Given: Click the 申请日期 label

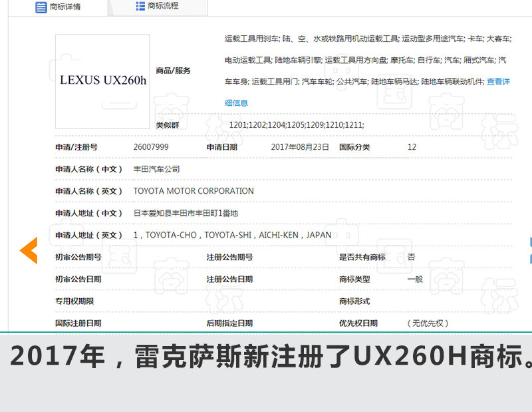Looking at the screenshot, I should point(222,147).
